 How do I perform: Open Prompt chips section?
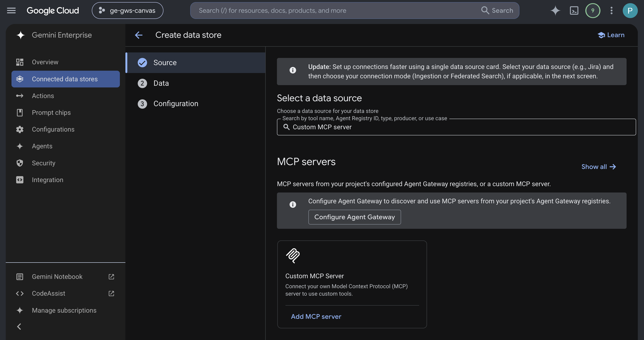[x=65, y=112]
